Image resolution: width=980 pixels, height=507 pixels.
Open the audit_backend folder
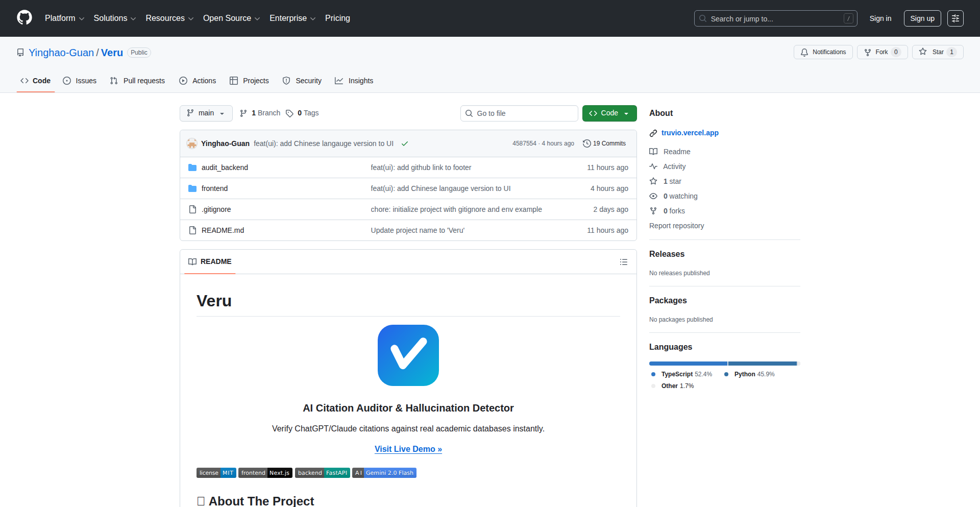point(225,167)
